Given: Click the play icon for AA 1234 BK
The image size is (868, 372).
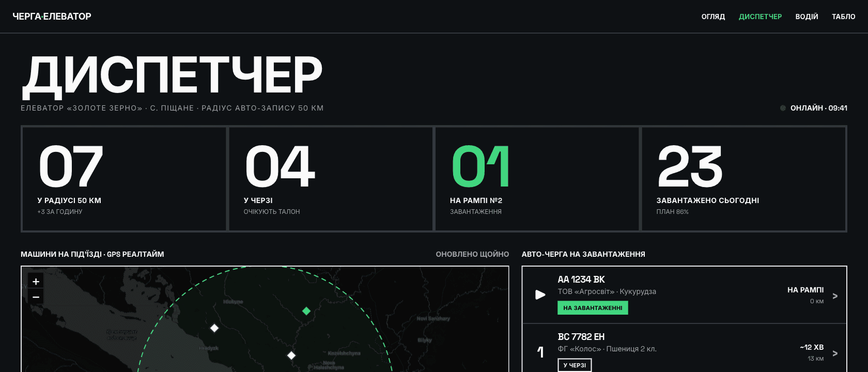Looking at the screenshot, I should 540,295.
